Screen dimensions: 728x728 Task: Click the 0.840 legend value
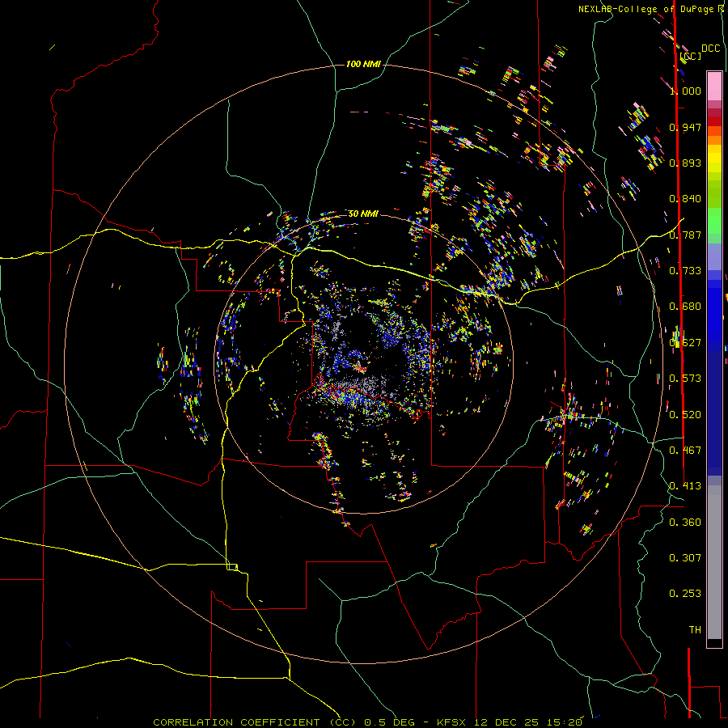click(685, 199)
